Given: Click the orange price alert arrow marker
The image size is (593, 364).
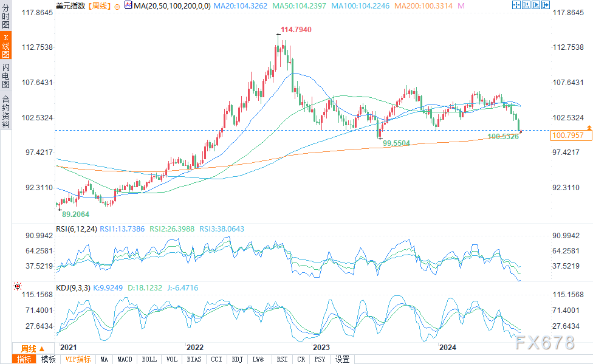Looking at the screenshot, I should (589, 128).
